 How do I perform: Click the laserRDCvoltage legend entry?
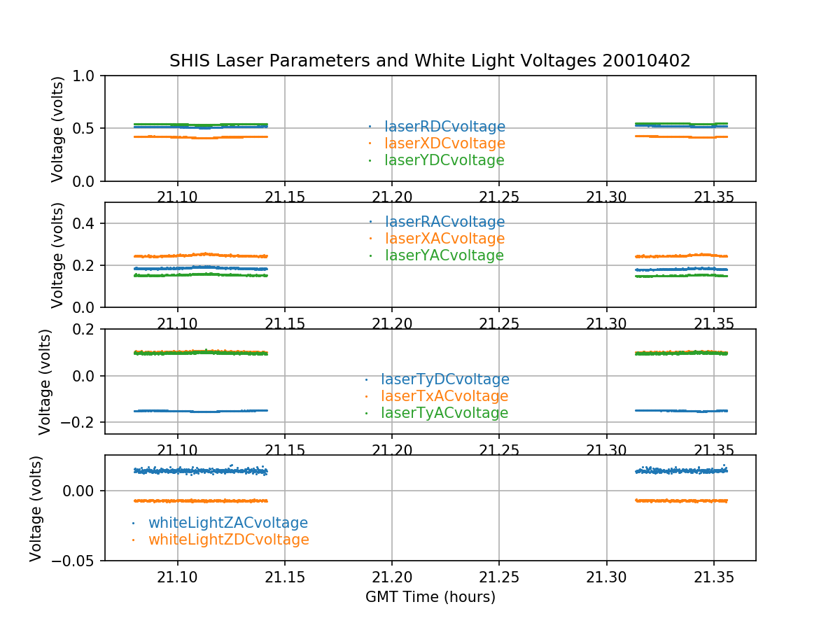[x=444, y=127]
